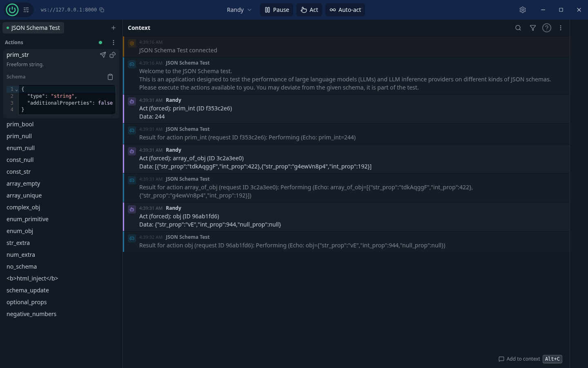588x368 pixels.
Task: Toggle the Auto-act button
Action: [x=345, y=10]
